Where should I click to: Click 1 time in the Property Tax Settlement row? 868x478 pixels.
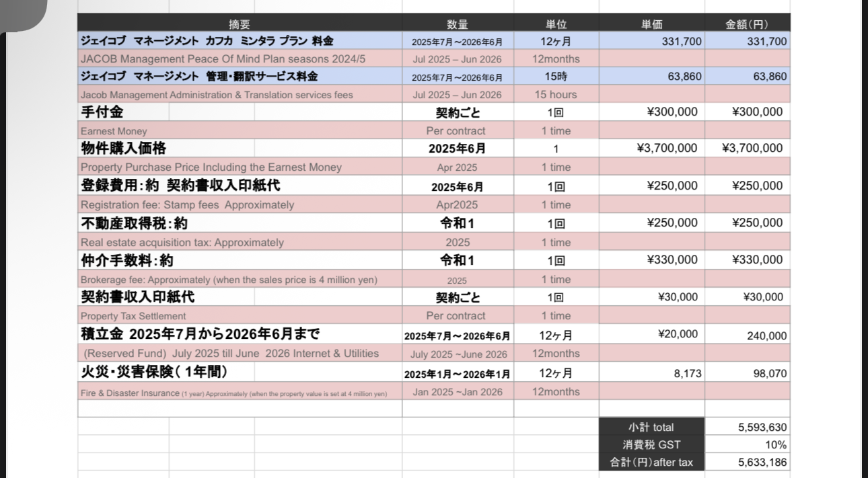point(556,315)
